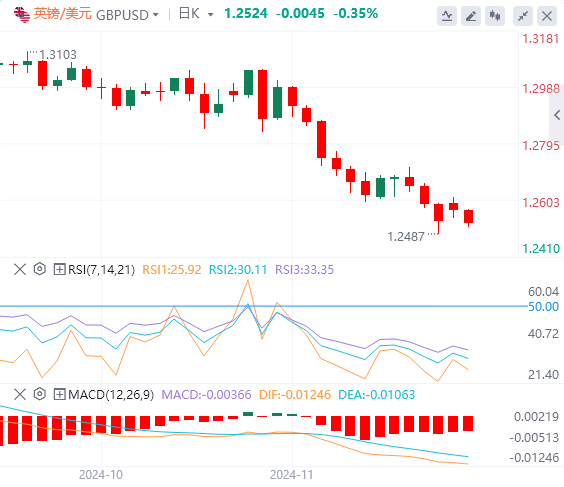Image resolution: width=564 pixels, height=487 pixels.
Task: Open the chart indicator line icon
Action: pos(447,16)
